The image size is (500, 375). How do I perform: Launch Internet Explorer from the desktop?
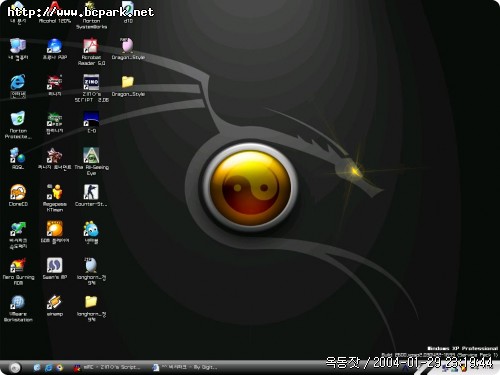[18, 86]
